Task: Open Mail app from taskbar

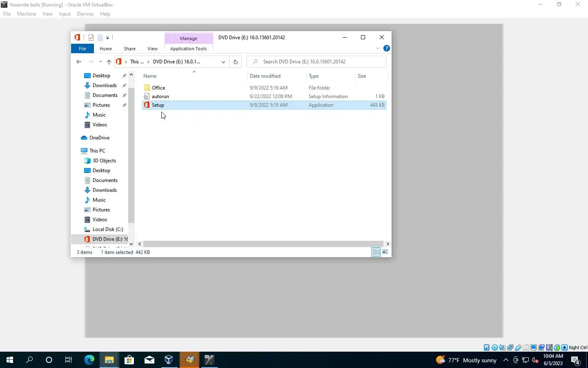Action: 149,360
